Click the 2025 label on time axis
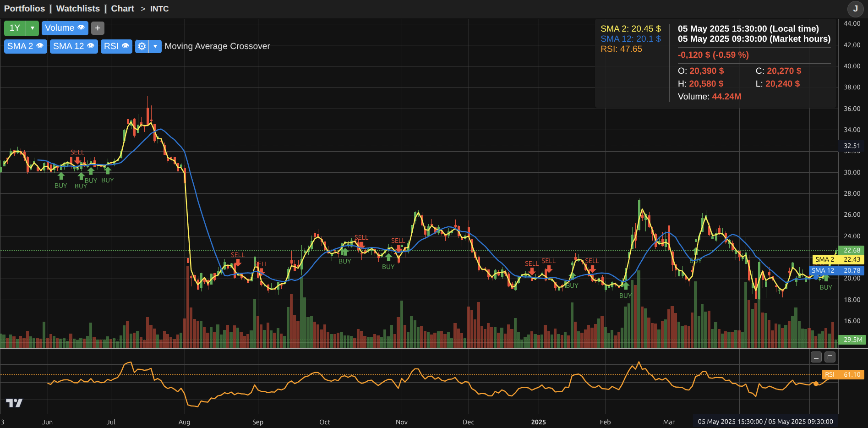 point(539,422)
